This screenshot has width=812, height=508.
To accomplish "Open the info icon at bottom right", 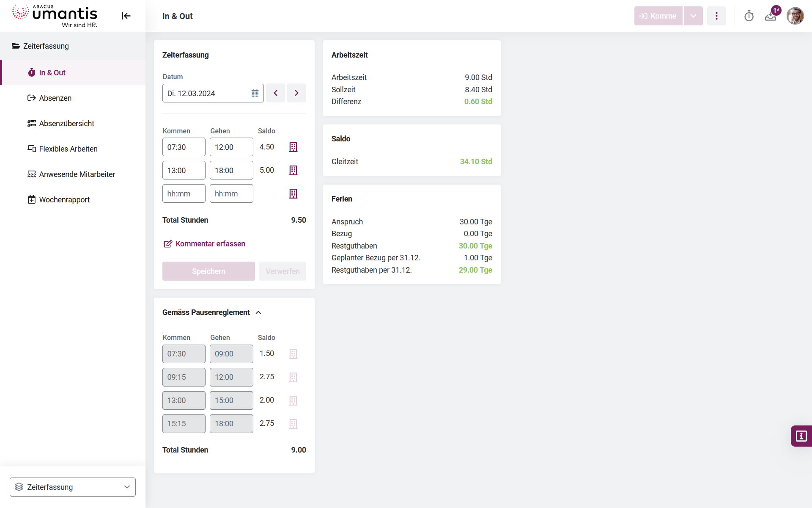I will pos(801,436).
